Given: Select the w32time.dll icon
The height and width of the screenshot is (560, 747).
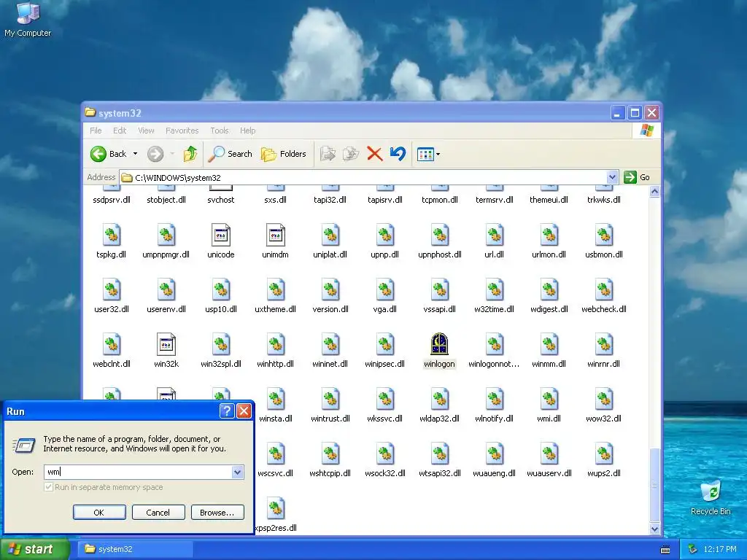Looking at the screenshot, I should [494, 289].
